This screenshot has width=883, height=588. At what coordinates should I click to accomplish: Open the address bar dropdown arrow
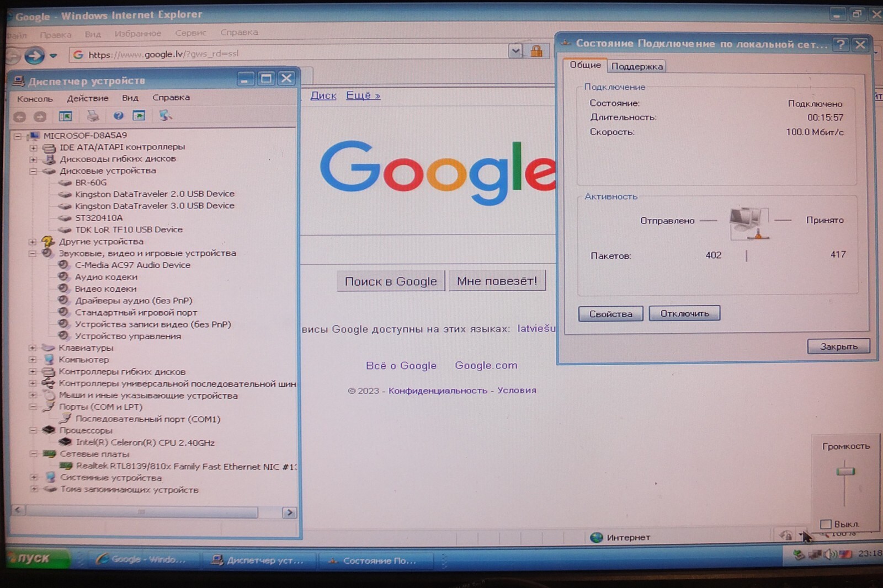(515, 51)
